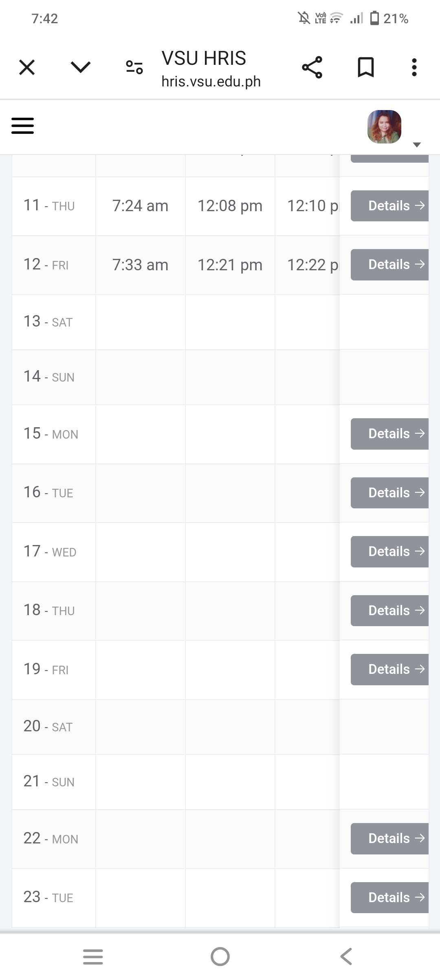Screen dimensions: 440x980
Task: Open Details for 12 - FRI
Action: 390,265
